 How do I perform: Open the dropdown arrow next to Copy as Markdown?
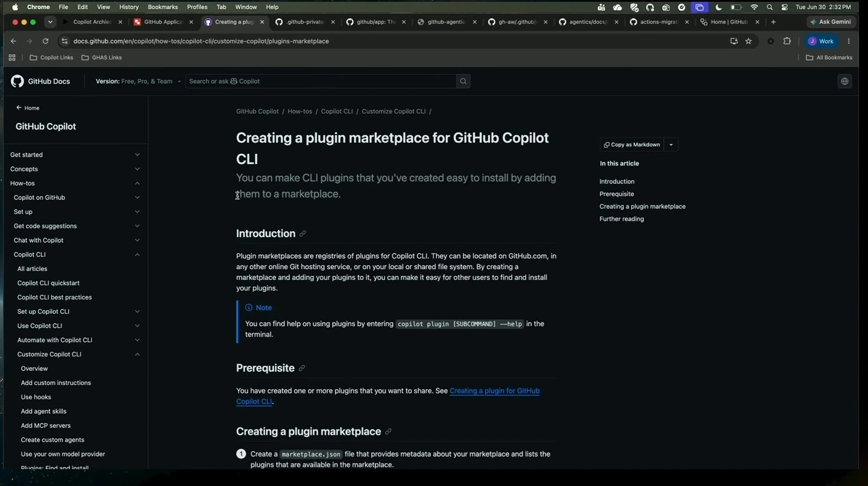(671, 145)
